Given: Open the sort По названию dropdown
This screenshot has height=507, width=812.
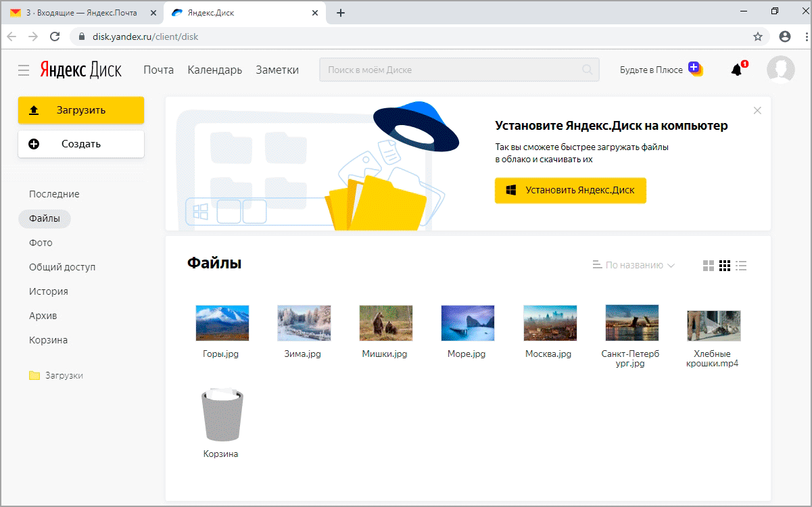Looking at the screenshot, I should pyautogui.click(x=634, y=266).
